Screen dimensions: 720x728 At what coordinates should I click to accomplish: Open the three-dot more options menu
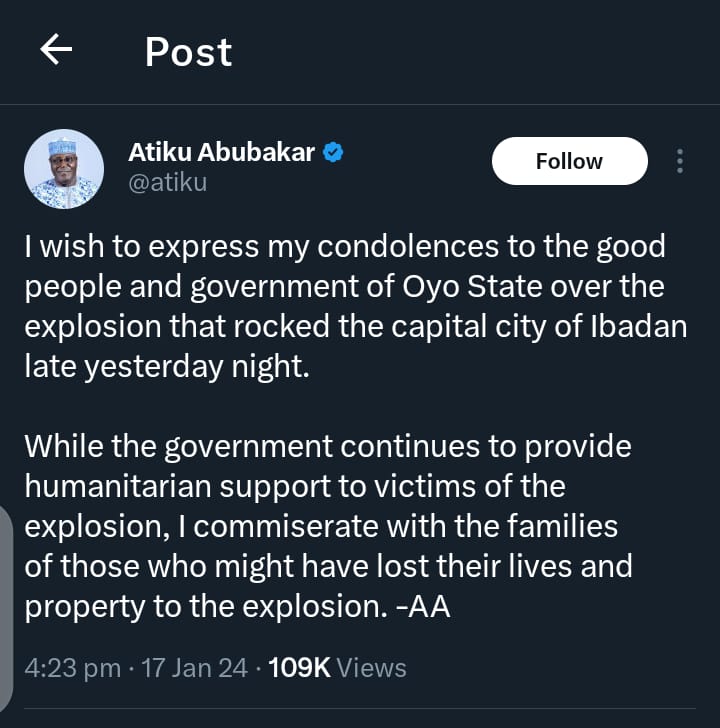pyautogui.click(x=680, y=161)
